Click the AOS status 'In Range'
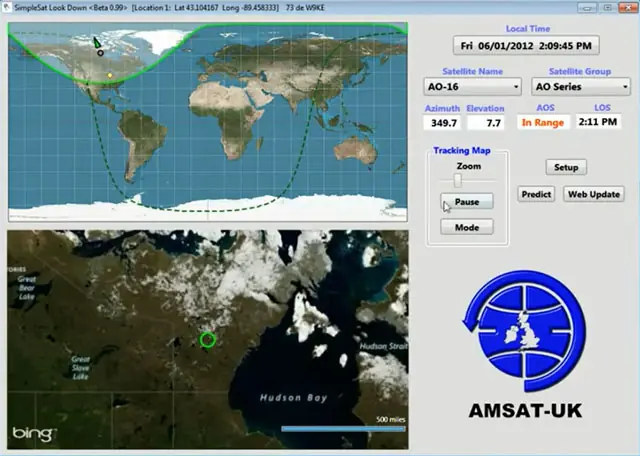Image resolution: width=640 pixels, height=456 pixels. pos(543,122)
